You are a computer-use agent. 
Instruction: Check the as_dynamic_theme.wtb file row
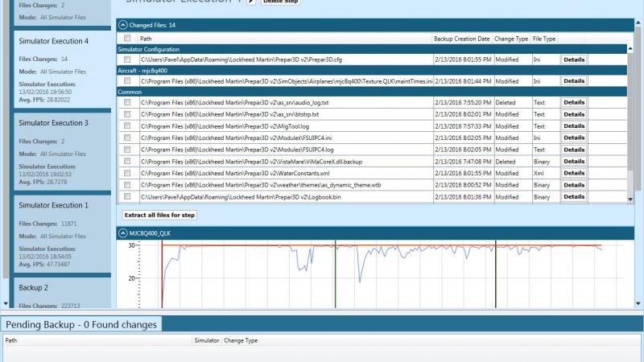click(127, 185)
